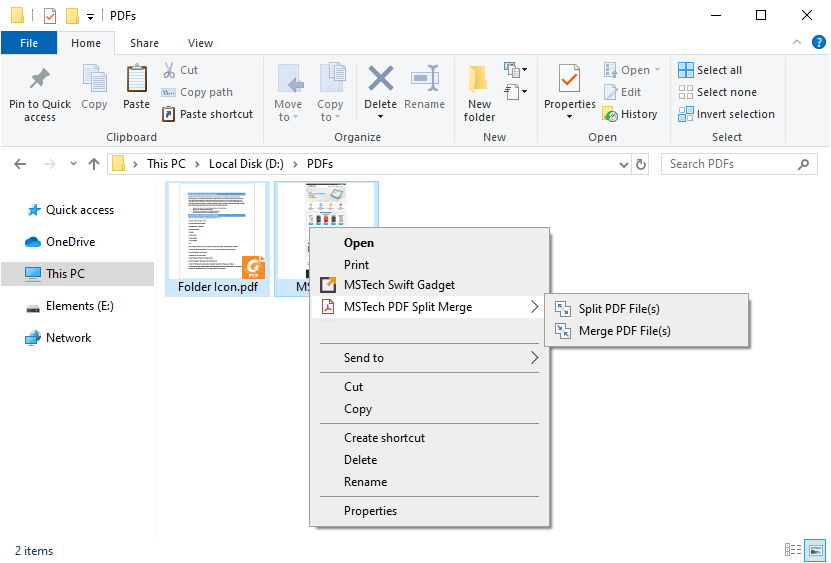Click Invert selection in ribbon
This screenshot has width=831, height=563.
pos(726,114)
